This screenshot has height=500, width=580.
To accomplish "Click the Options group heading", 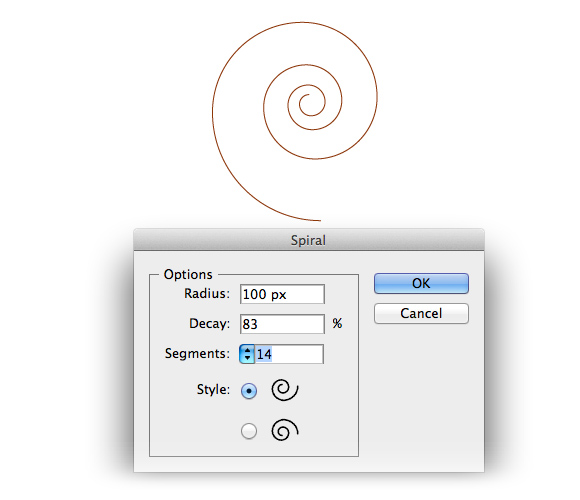I will [188, 274].
